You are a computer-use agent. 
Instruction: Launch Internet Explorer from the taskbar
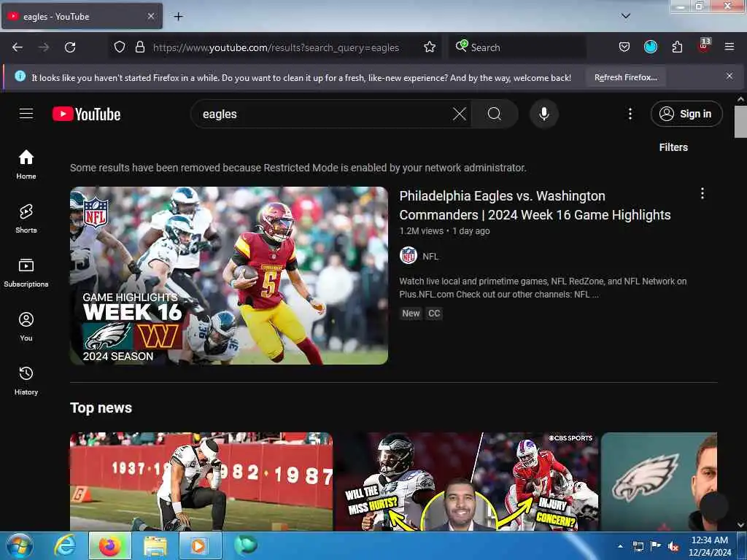tap(64, 545)
